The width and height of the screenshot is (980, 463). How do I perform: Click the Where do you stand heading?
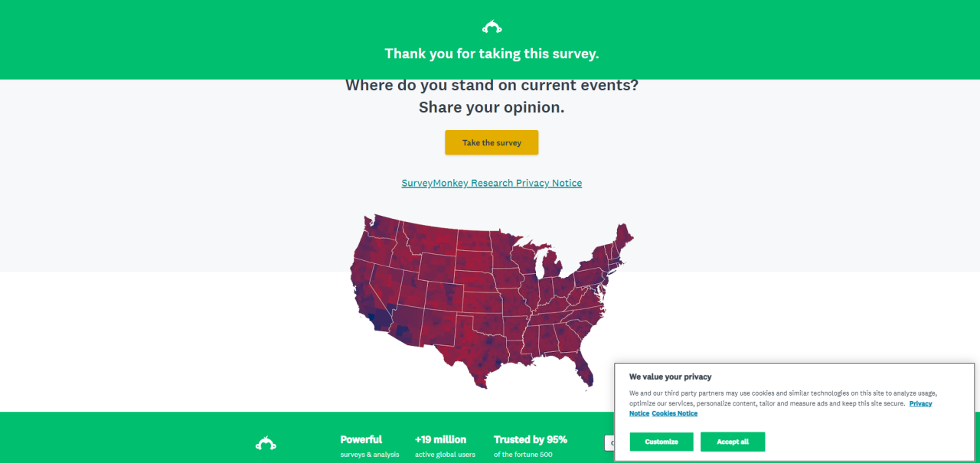(492, 85)
